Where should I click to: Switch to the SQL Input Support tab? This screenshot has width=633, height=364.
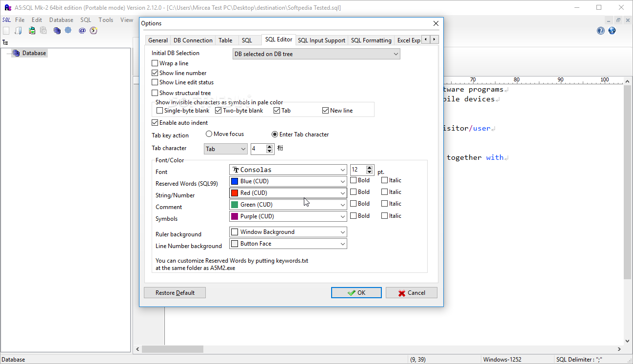click(321, 40)
